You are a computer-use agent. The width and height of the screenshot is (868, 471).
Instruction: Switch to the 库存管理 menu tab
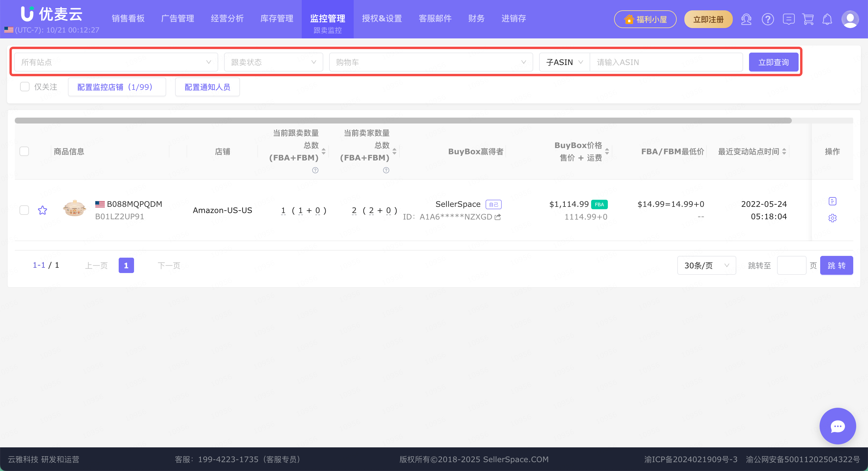pyautogui.click(x=277, y=19)
